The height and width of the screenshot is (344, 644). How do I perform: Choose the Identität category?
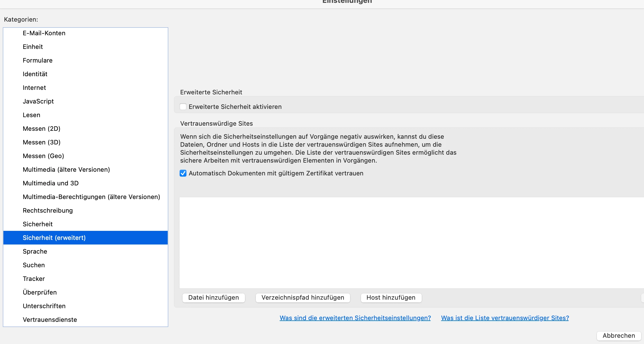[35, 74]
